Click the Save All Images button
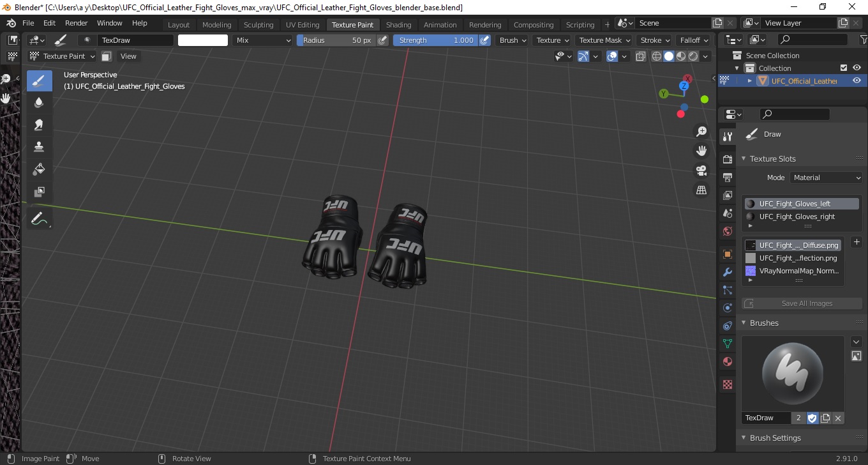868x465 pixels. tap(800, 303)
